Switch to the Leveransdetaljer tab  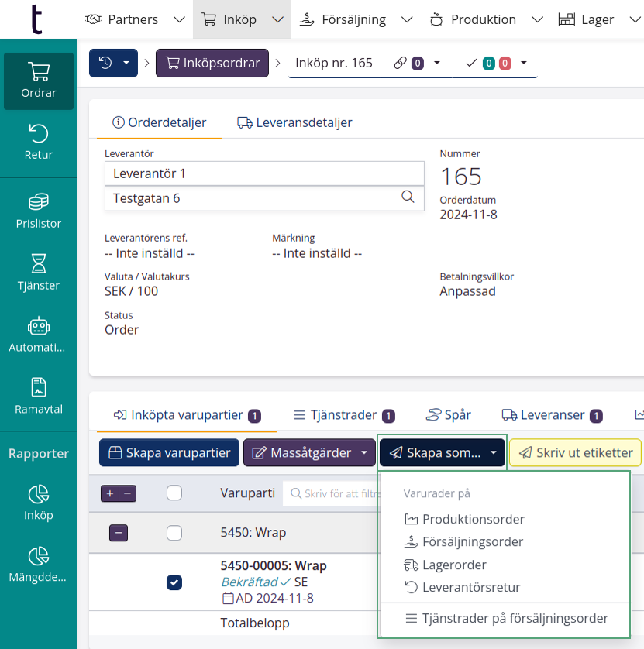[x=294, y=122]
